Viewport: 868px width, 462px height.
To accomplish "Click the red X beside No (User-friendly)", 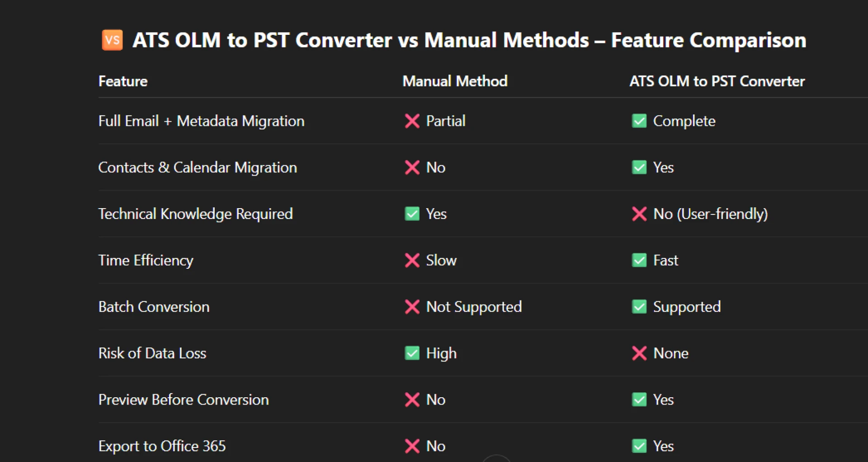I will coord(639,214).
